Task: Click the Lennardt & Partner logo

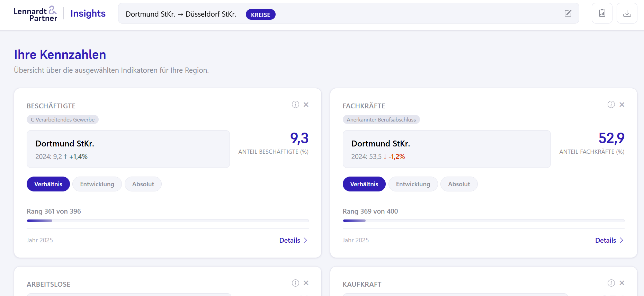Action: [35, 14]
